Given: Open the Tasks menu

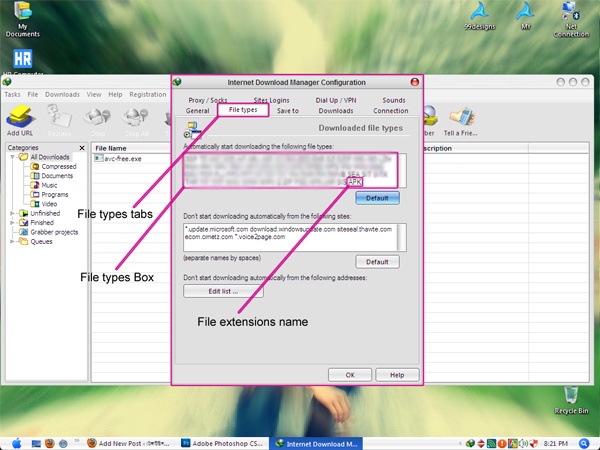Looking at the screenshot, I should [x=12, y=94].
